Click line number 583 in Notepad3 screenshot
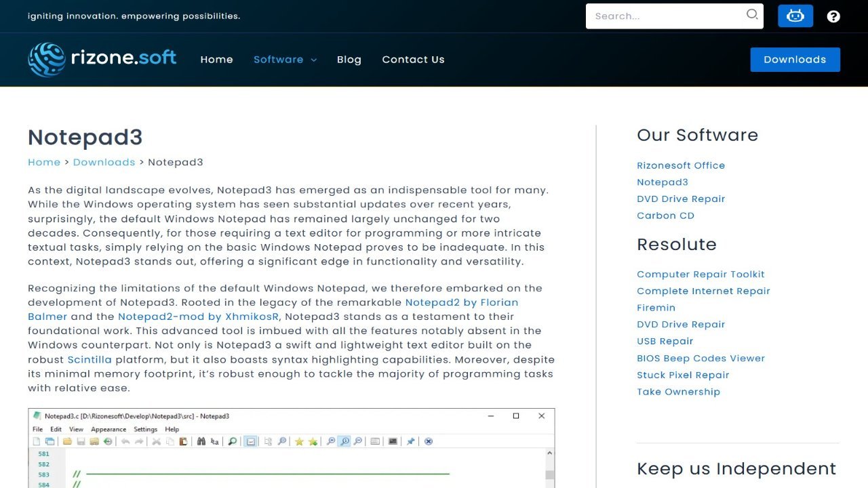868x488 pixels. click(44, 474)
